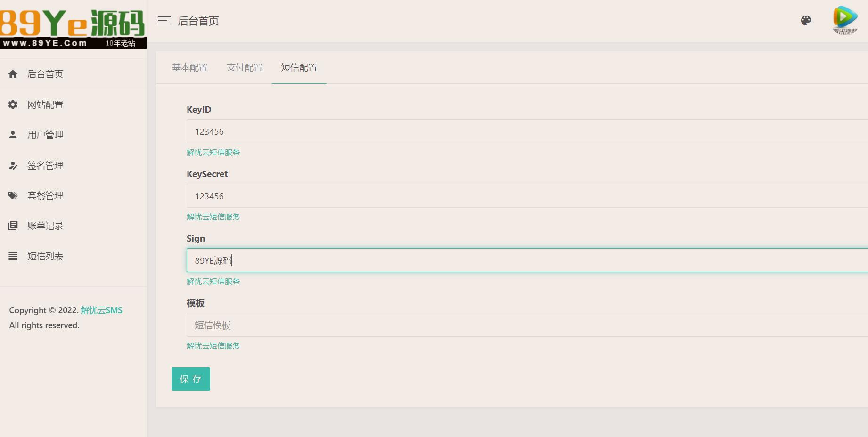Image resolution: width=868 pixels, height=437 pixels.
Task: Open the theme palette icon
Action: [x=806, y=20]
